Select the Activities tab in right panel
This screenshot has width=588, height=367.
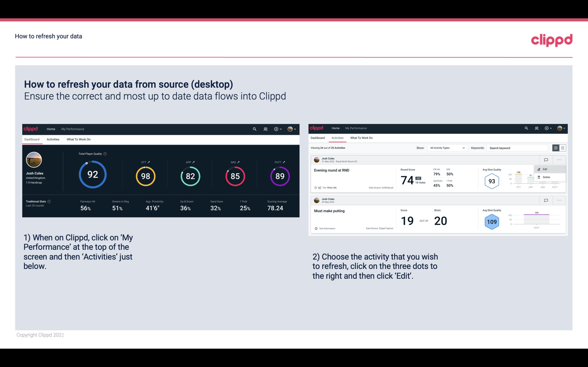click(337, 138)
